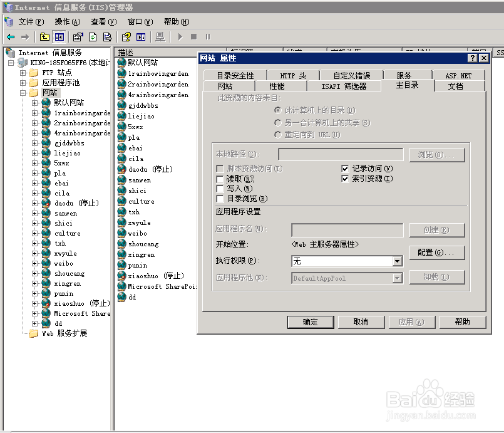Click the 描述 column header
Screen dimensions: 504x433
(156, 53)
